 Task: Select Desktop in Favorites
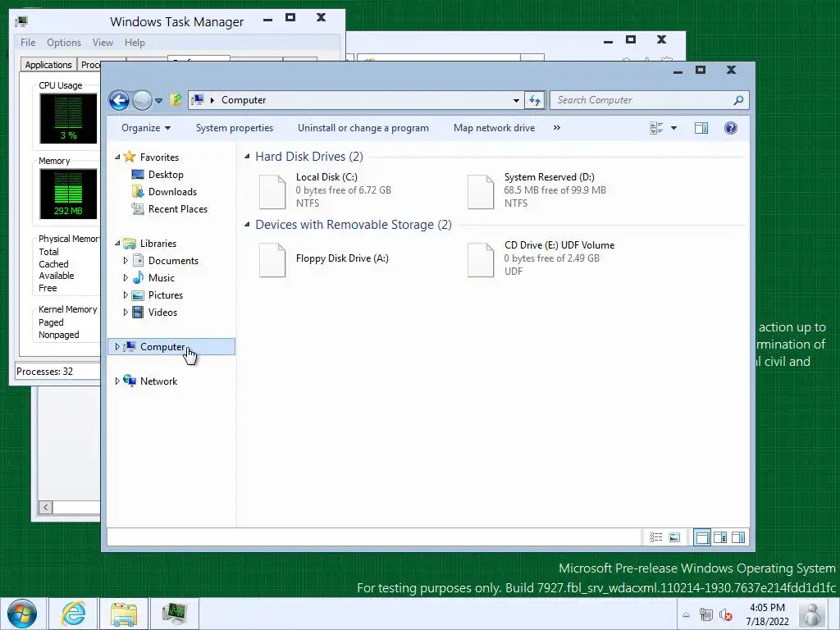coord(166,175)
